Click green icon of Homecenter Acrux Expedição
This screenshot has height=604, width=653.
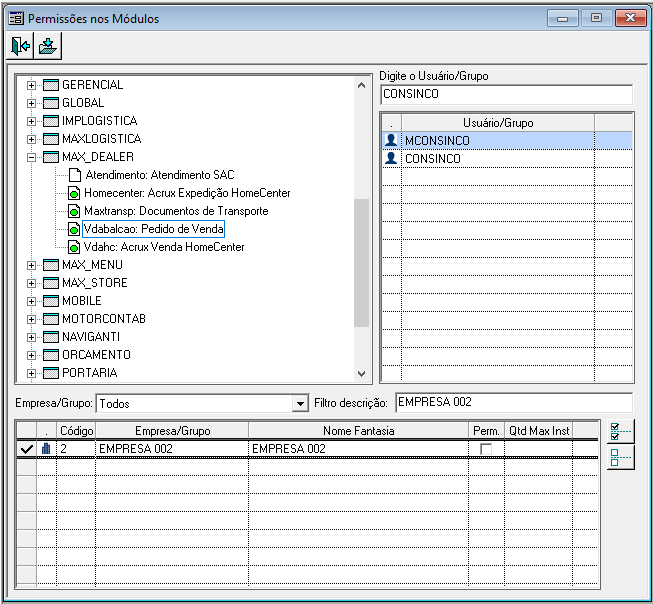74,193
